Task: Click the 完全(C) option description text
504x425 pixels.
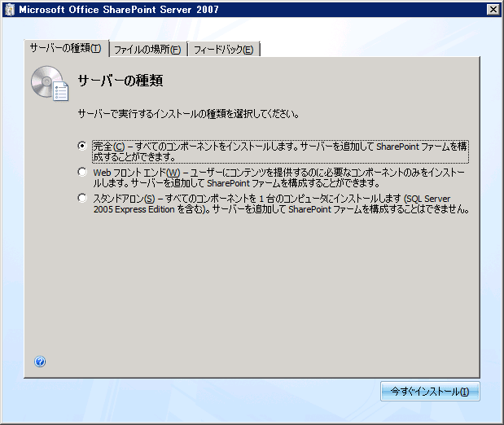Action: tap(280, 151)
